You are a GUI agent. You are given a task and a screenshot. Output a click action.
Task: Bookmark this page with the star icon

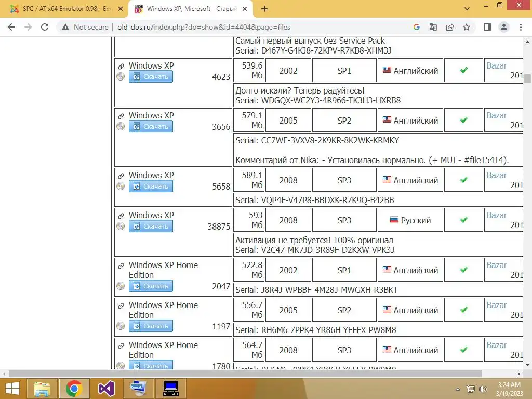pos(467,27)
